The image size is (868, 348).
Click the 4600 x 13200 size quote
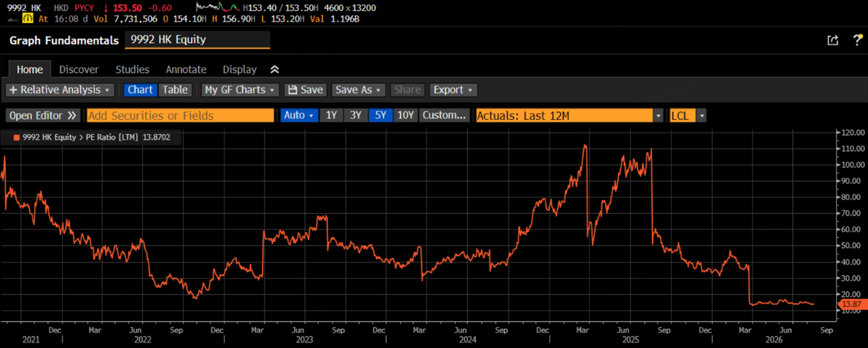coord(349,7)
